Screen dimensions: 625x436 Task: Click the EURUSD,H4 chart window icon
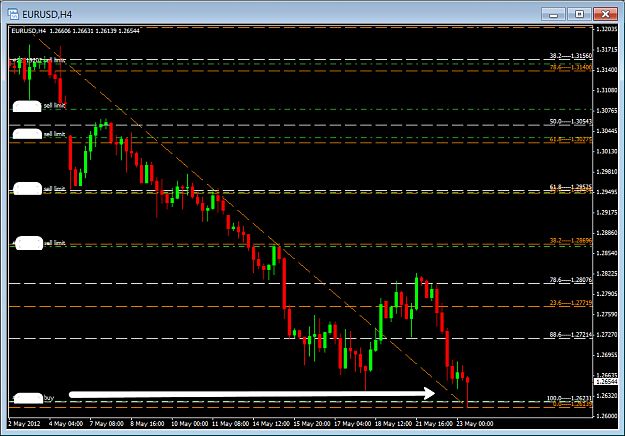click(13, 14)
